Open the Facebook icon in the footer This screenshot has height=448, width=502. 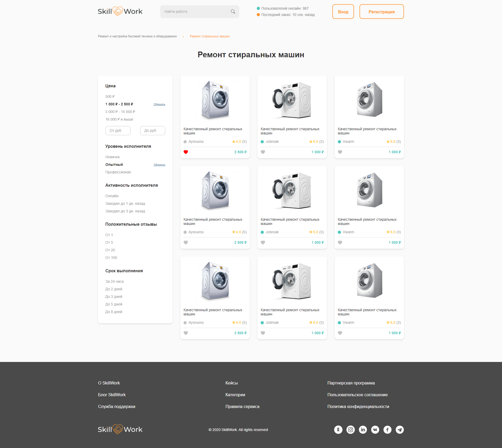(x=387, y=430)
